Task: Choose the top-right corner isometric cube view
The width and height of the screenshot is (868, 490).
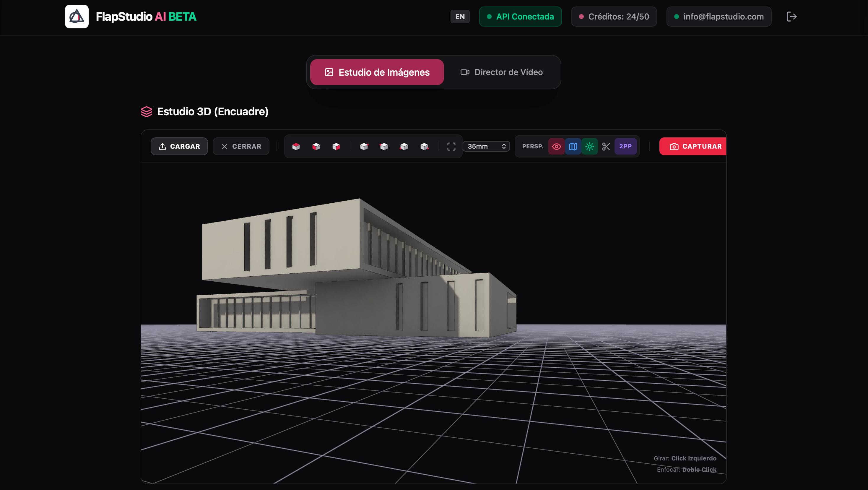Action: coord(364,147)
